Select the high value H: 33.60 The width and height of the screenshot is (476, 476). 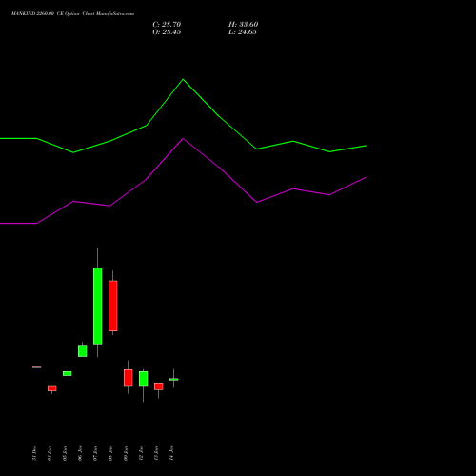pos(243,25)
